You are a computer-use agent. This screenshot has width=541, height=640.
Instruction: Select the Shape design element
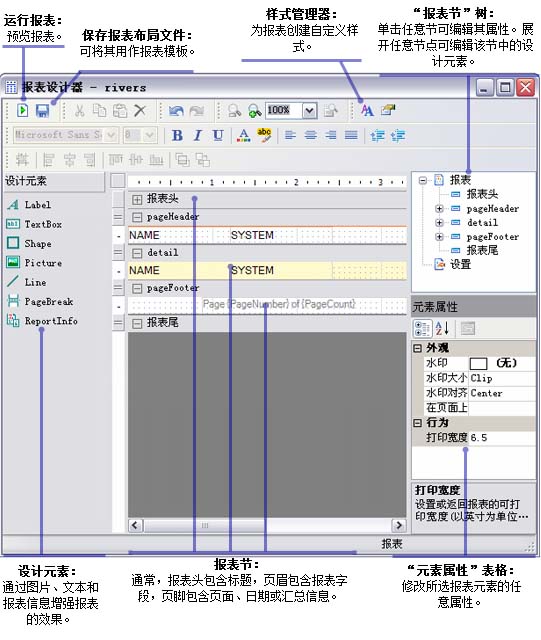[x=29, y=243]
